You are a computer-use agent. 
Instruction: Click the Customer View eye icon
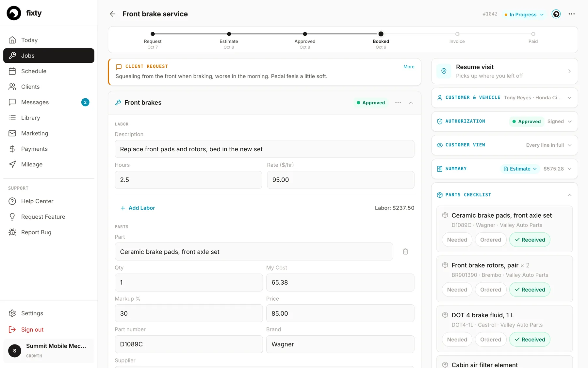(x=440, y=145)
